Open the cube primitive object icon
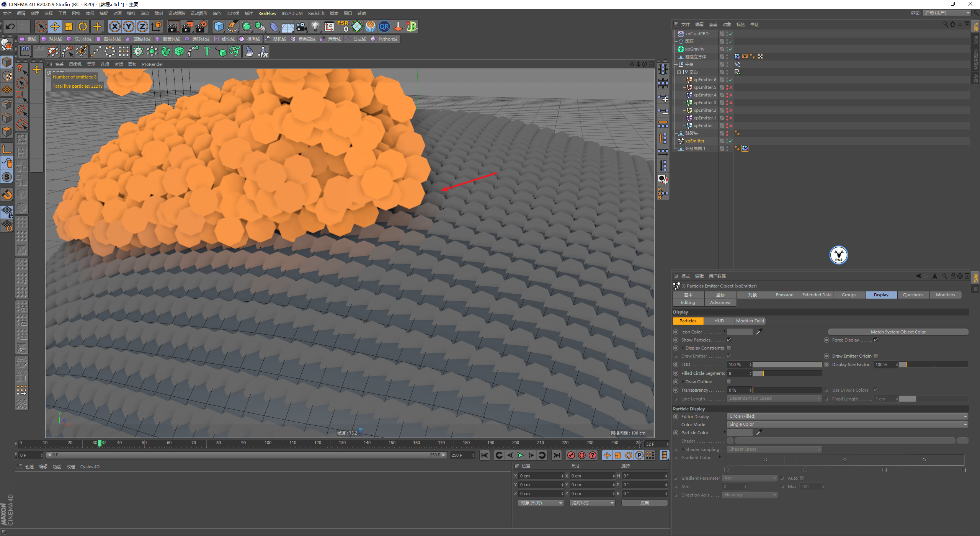The width and height of the screenshot is (980, 536). (219, 26)
